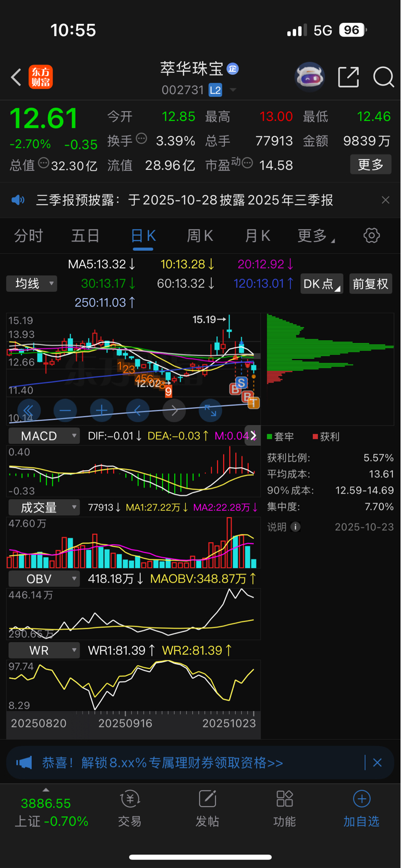This screenshot has height=868, width=401.
Task: Open the 成交量 indicator dropdown
Action: point(44,507)
